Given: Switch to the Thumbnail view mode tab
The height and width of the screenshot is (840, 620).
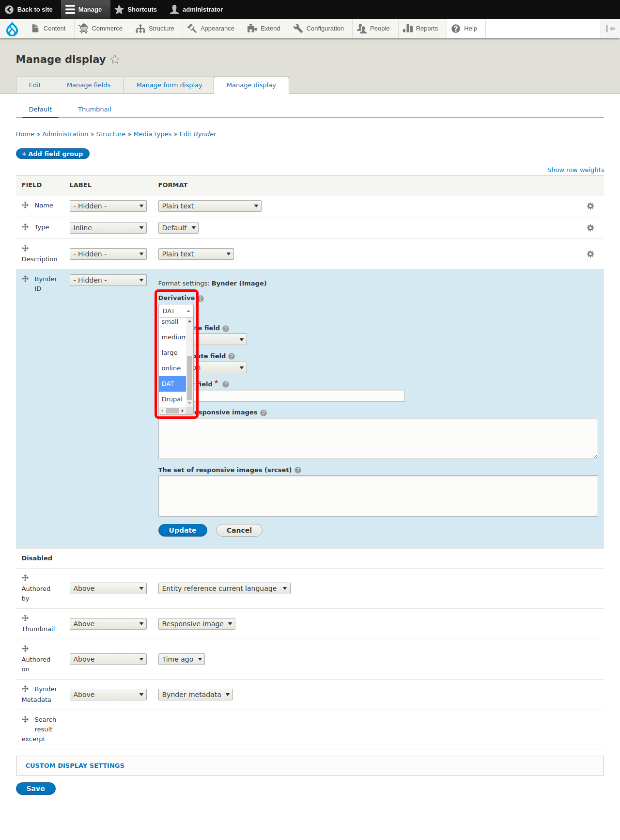Looking at the screenshot, I should [94, 109].
